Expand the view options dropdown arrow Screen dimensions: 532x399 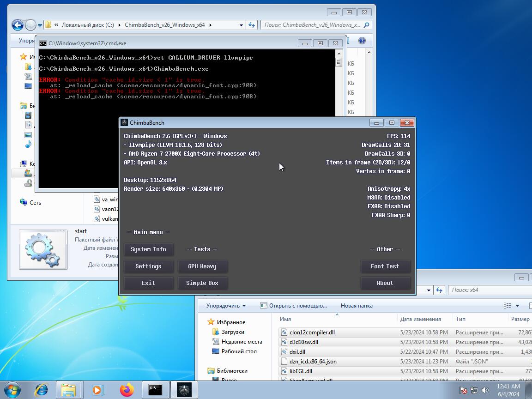(517, 306)
